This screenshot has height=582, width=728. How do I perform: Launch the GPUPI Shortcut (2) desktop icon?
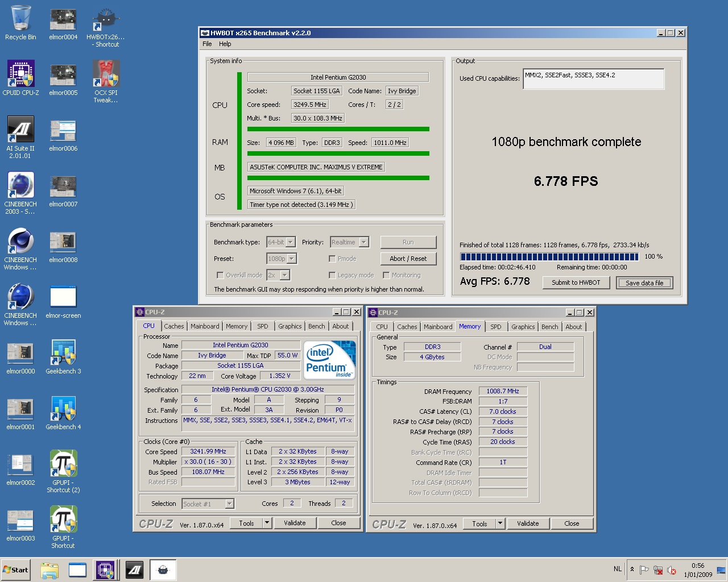tap(63, 471)
